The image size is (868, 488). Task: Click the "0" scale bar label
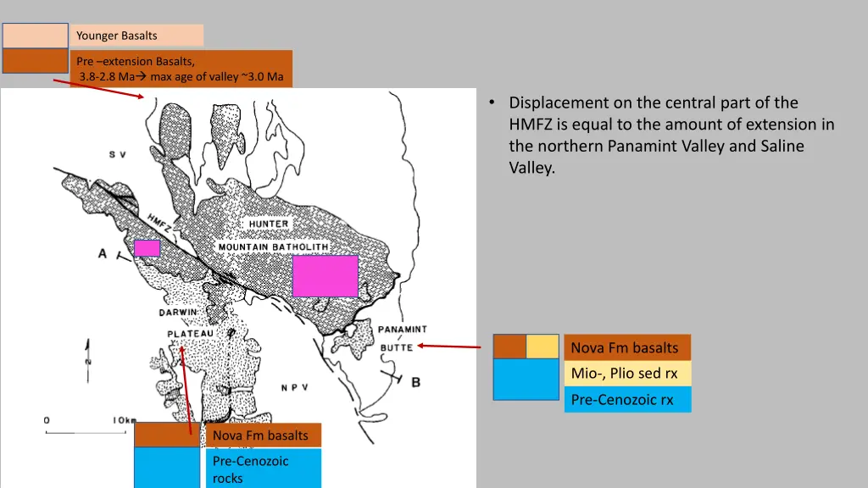click(47, 420)
